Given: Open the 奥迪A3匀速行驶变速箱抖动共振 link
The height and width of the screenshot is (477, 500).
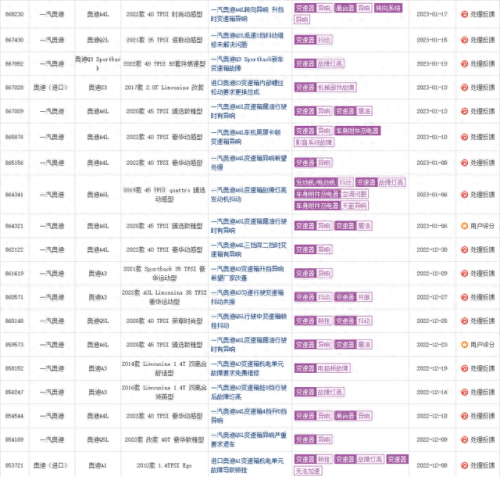Looking at the screenshot, I should point(247,297).
